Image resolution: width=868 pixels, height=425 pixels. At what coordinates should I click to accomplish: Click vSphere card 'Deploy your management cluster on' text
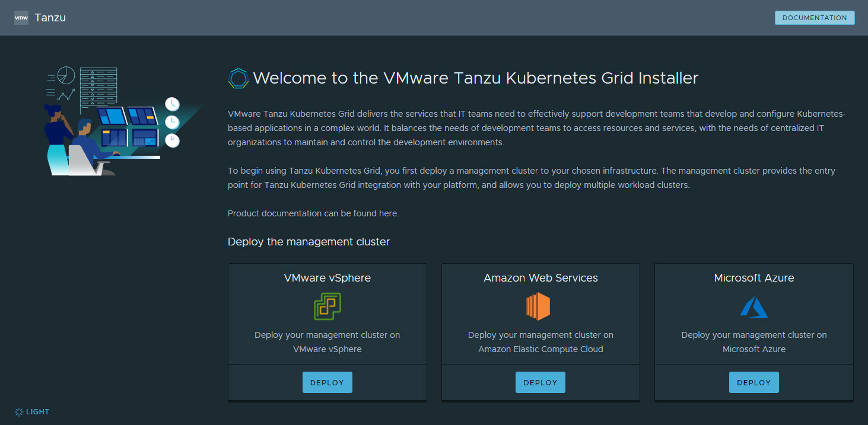pyautogui.click(x=328, y=335)
